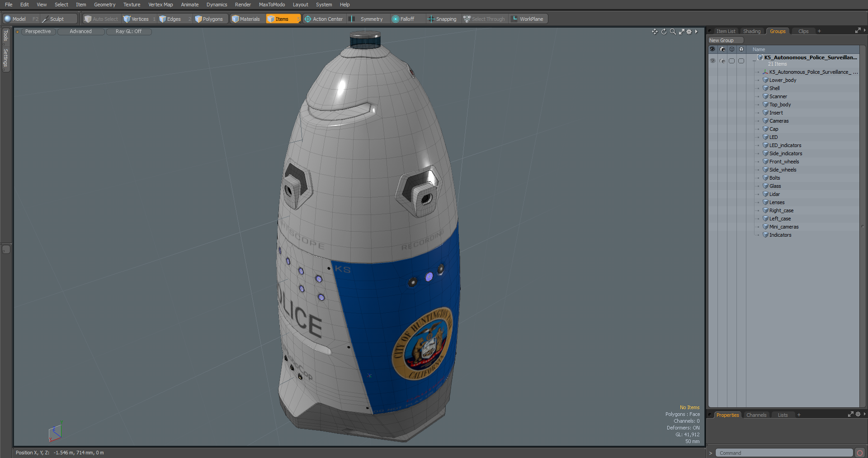Click the camera render column header
This screenshot has height=458, width=868.
tap(722, 49)
